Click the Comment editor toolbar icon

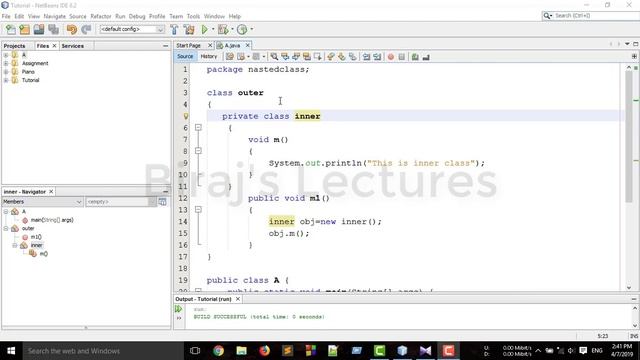click(x=415, y=57)
